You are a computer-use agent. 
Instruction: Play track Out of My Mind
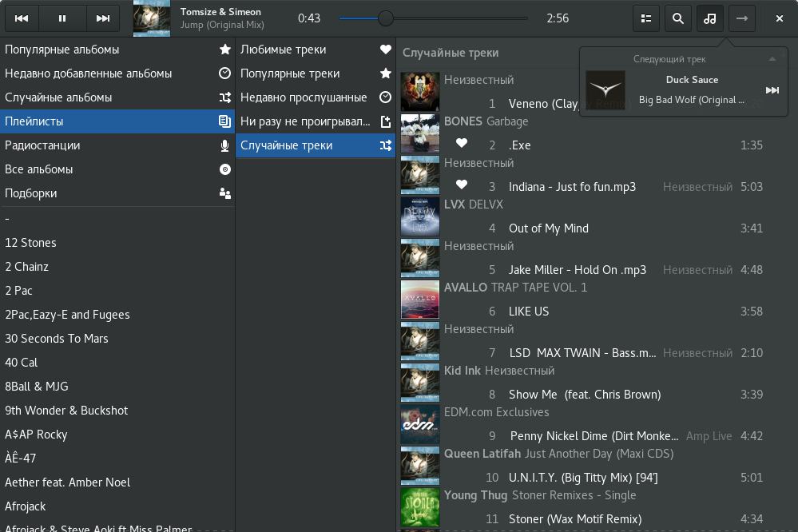pyautogui.click(x=549, y=228)
